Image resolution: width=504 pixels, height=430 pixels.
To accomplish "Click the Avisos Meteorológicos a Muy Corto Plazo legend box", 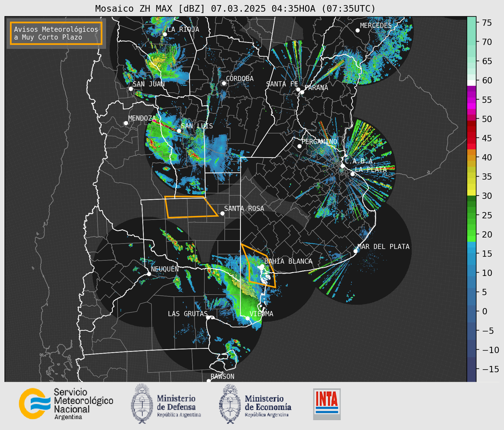I will point(56,33).
